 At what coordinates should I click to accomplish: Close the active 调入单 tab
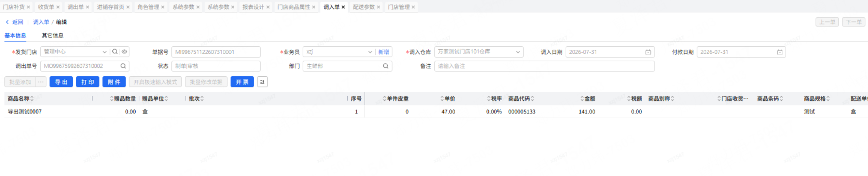(x=343, y=7)
